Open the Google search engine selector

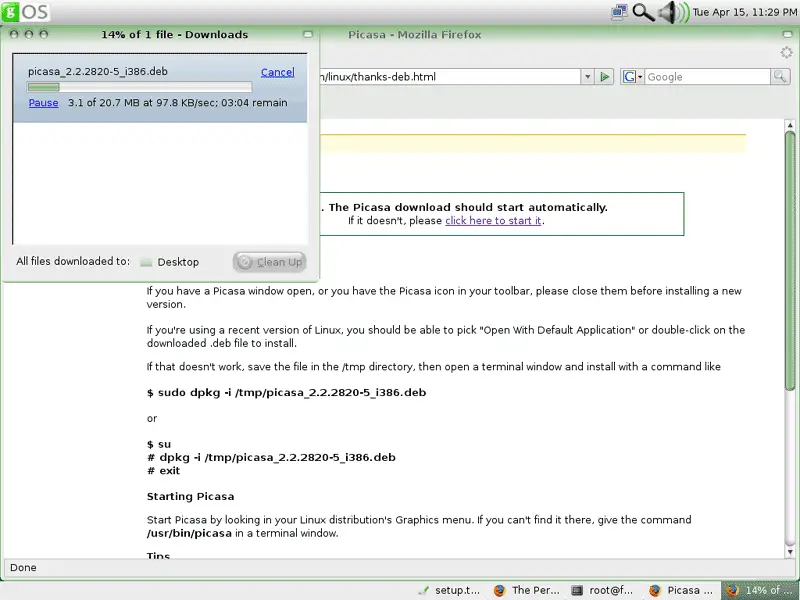632,77
